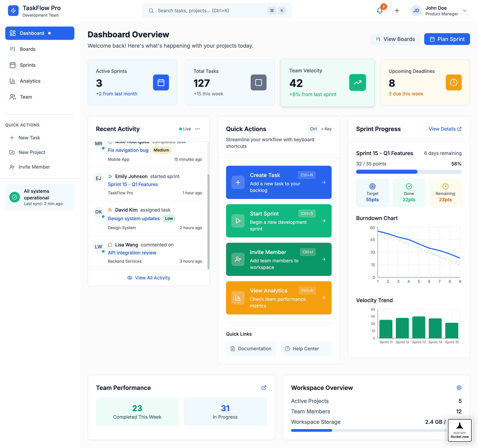Screen dimensions: 478x448
Task: Click the Built with Rocket.new badge
Action: (x=459, y=430)
